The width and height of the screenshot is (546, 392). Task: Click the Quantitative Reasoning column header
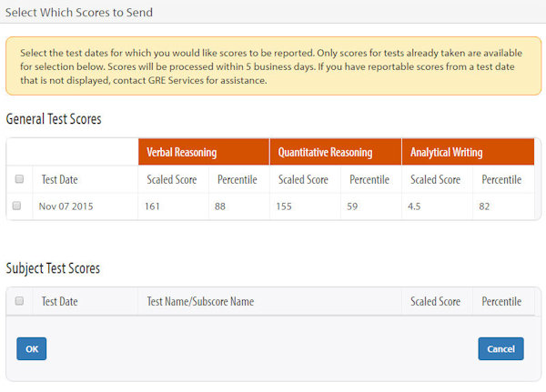[x=327, y=153]
